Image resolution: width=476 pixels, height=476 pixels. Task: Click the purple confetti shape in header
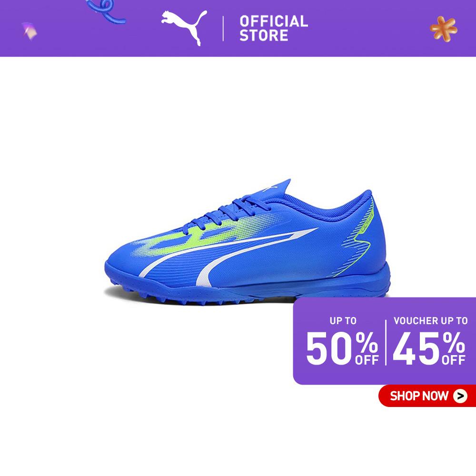(30, 31)
